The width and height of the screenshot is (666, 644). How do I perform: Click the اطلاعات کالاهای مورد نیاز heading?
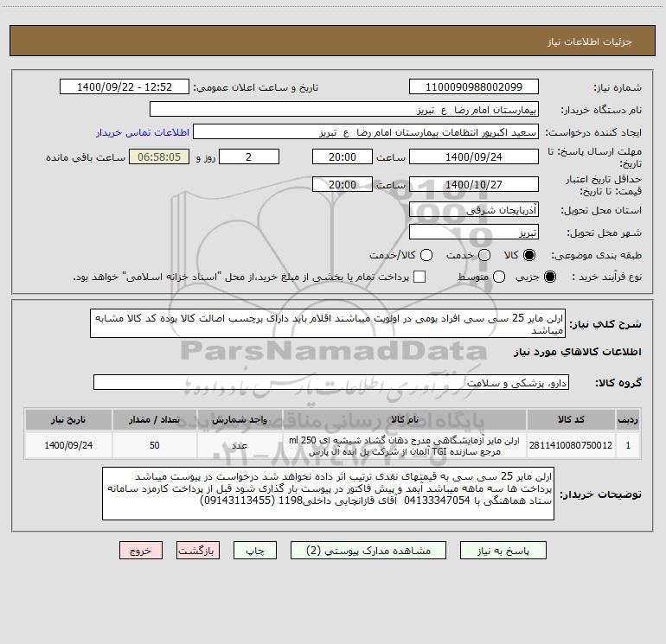pyautogui.click(x=577, y=352)
